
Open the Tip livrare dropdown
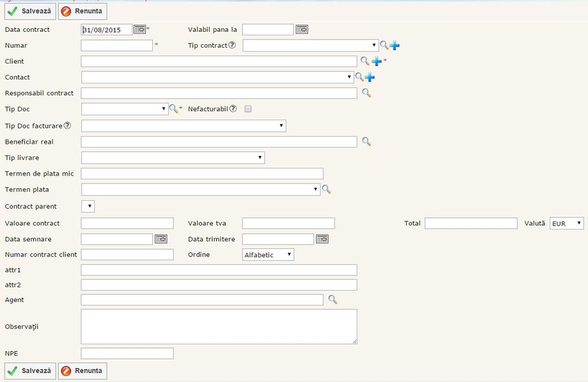tap(173, 158)
